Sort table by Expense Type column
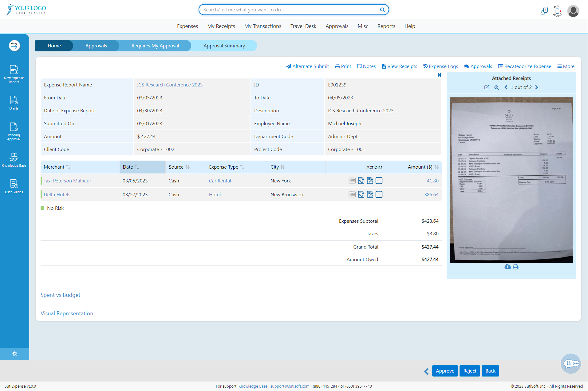The width and height of the screenshot is (588, 391). click(242, 167)
